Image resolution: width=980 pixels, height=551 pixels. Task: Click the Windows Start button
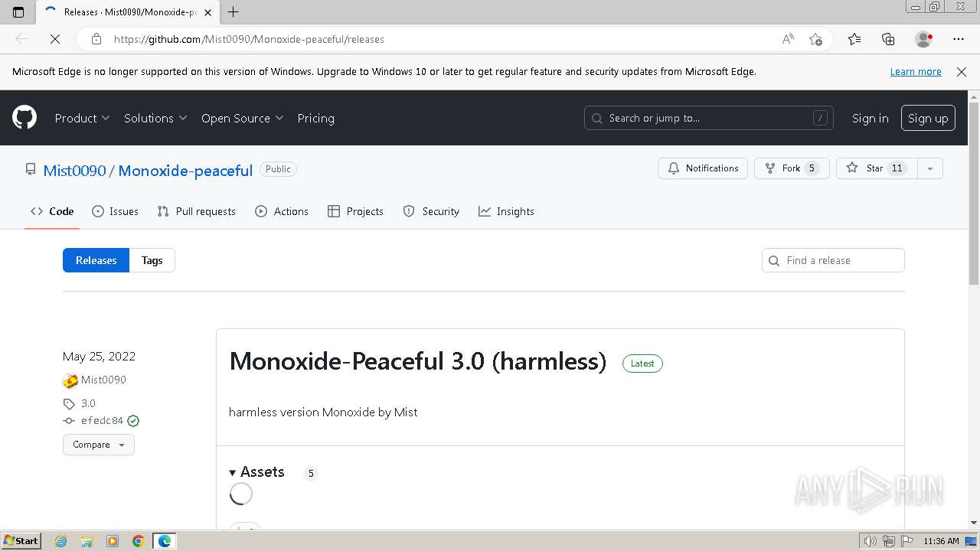[x=21, y=540]
